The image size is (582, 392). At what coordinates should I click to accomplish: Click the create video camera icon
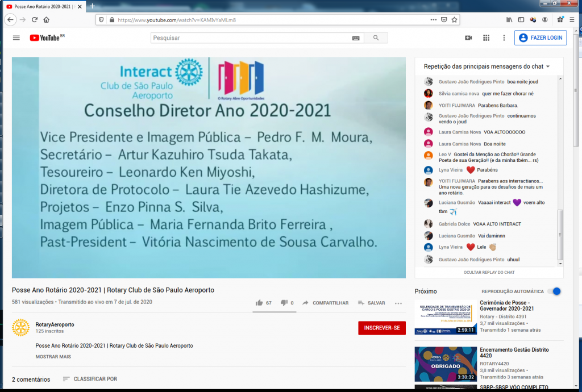[468, 38]
